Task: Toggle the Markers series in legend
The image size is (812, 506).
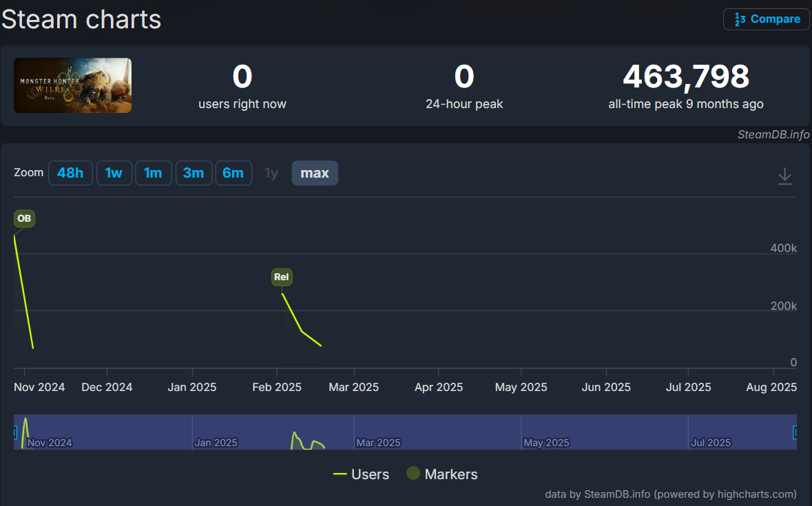Action: click(x=441, y=474)
